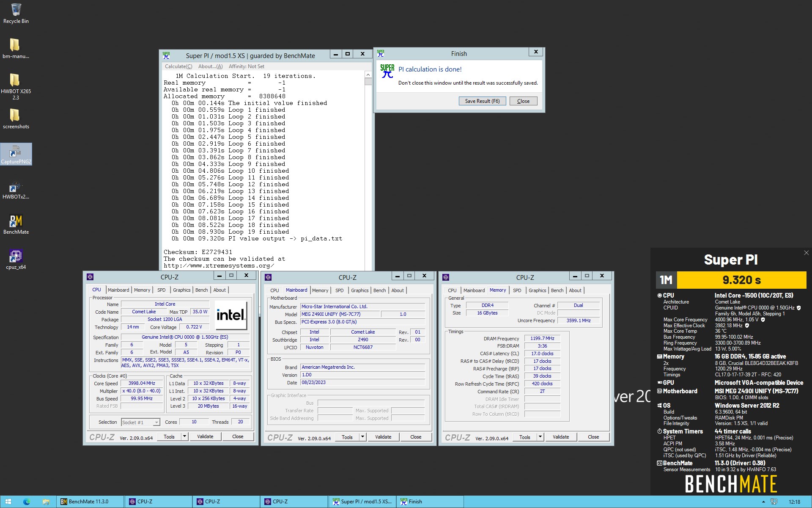Open the Socket #1 selection dropdown
The width and height of the screenshot is (812, 508).
tap(140, 422)
